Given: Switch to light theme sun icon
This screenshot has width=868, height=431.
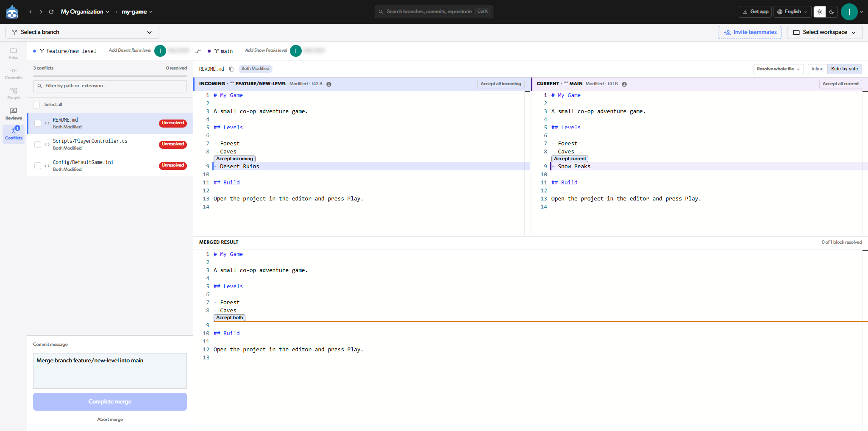Looking at the screenshot, I should coord(820,12).
